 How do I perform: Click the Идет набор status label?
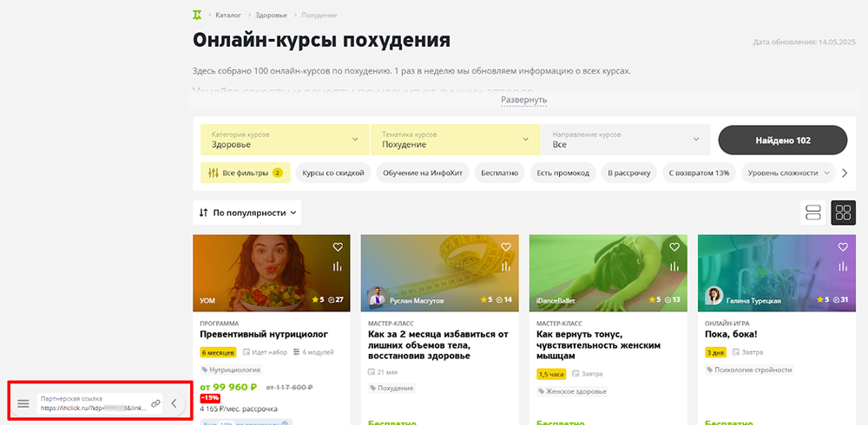pos(265,352)
